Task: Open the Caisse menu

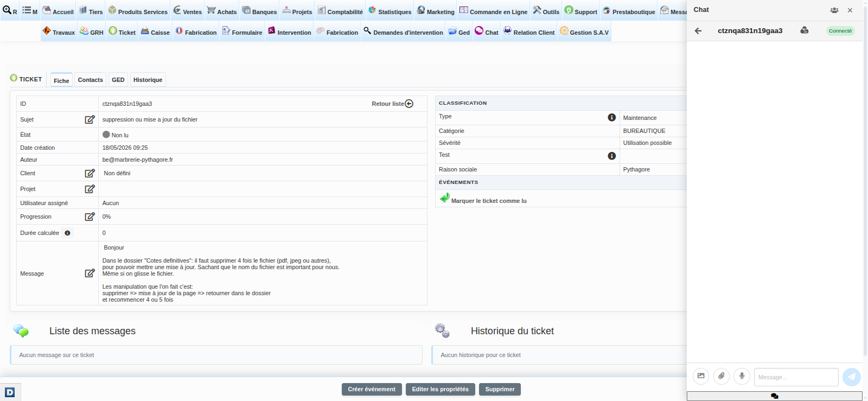Action: point(155,31)
